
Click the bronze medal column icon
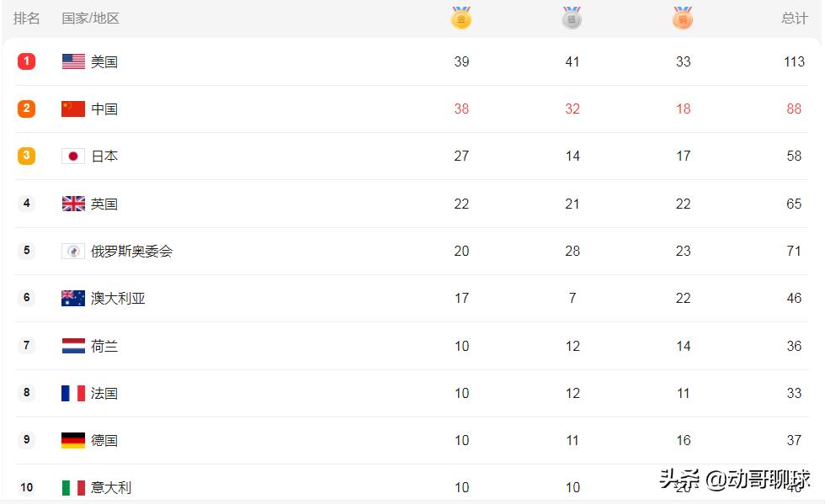pos(683,18)
